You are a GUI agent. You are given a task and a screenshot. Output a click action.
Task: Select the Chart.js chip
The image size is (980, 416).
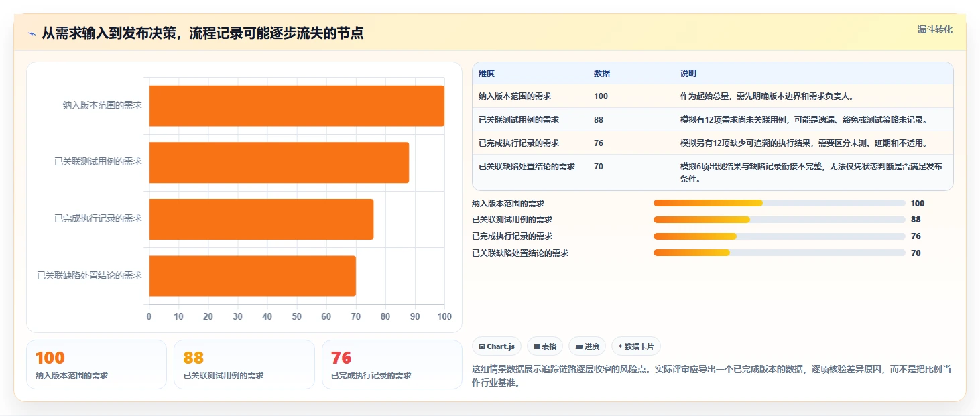[x=497, y=346]
